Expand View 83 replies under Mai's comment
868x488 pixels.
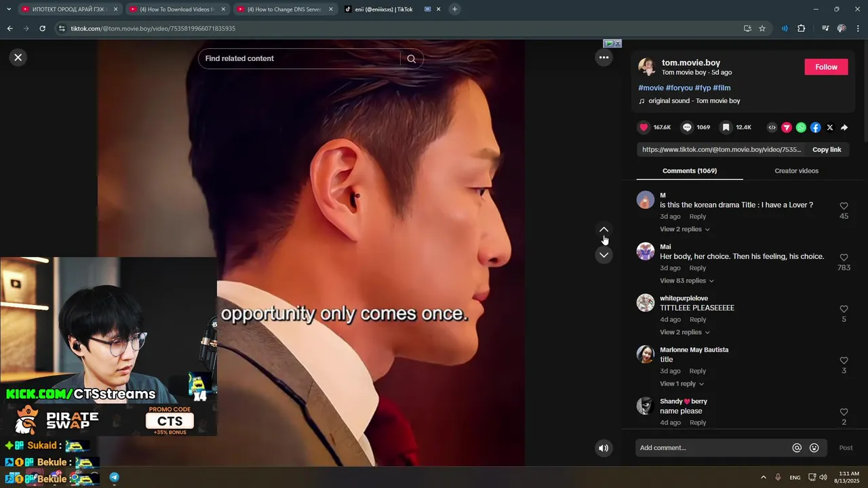tap(686, 281)
